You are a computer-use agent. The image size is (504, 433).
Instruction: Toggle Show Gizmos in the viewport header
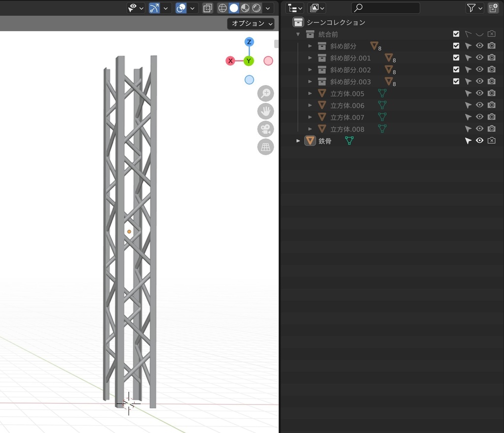click(154, 8)
